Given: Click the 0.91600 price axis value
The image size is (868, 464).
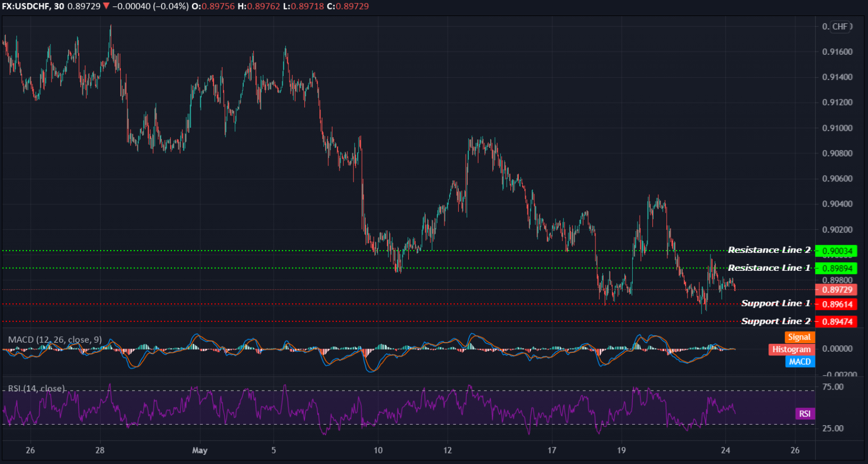Looking at the screenshot, I should click(837, 52).
